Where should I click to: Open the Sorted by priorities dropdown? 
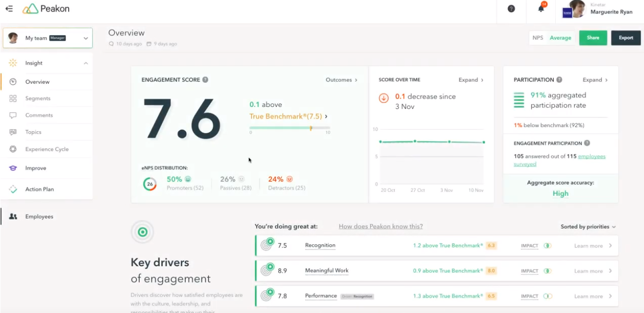[x=588, y=227]
